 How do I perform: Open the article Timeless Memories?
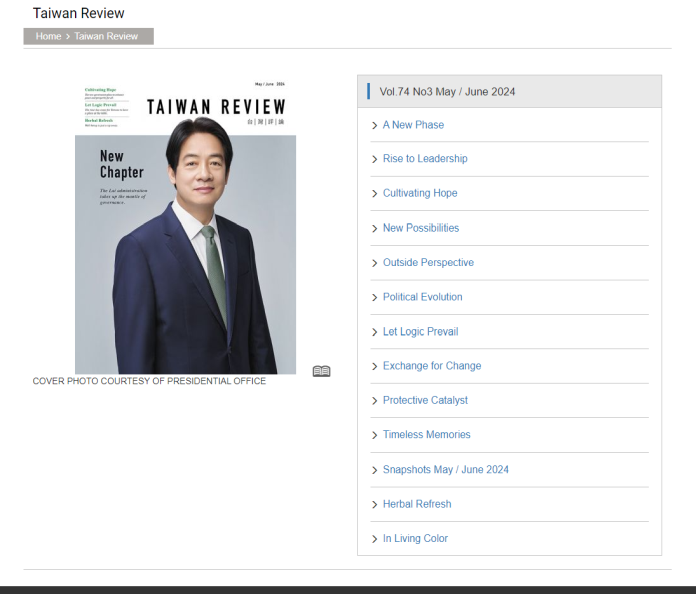pos(427,435)
